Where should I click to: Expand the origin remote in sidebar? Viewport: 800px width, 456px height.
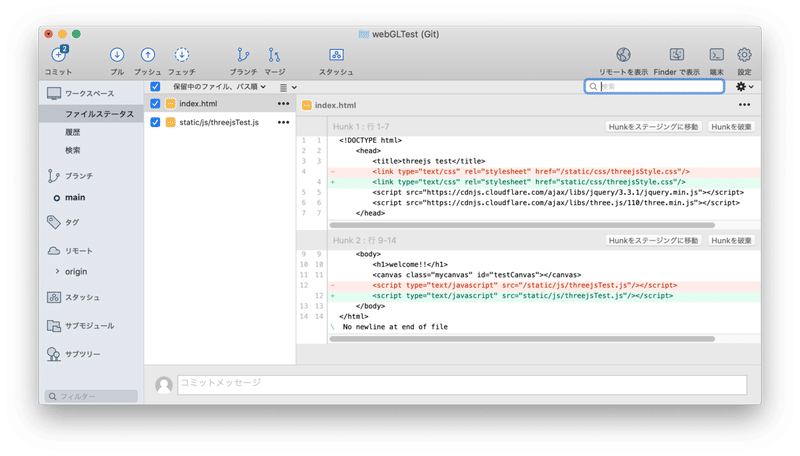click(x=57, y=271)
